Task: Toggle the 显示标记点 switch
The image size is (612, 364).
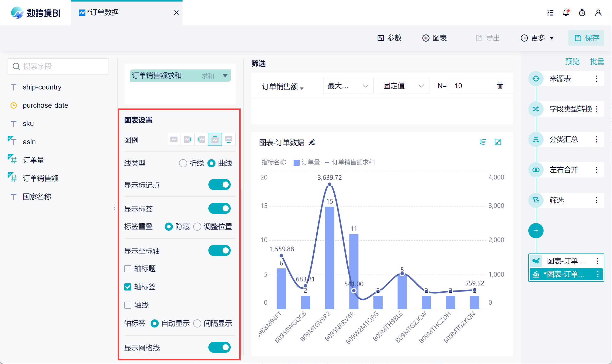Action: point(219,185)
